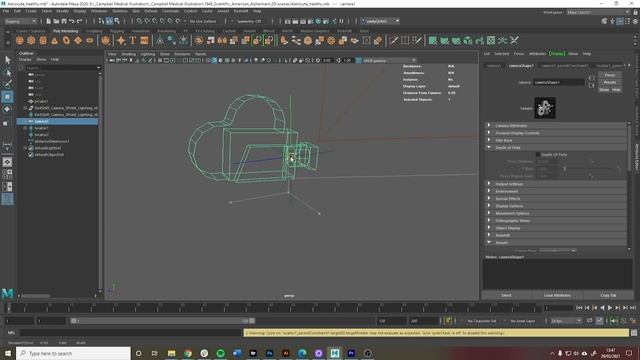Screen dimensions: 640x360
Task: Pick the Rotate tool in toolbox
Action: (x=7, y=109)
